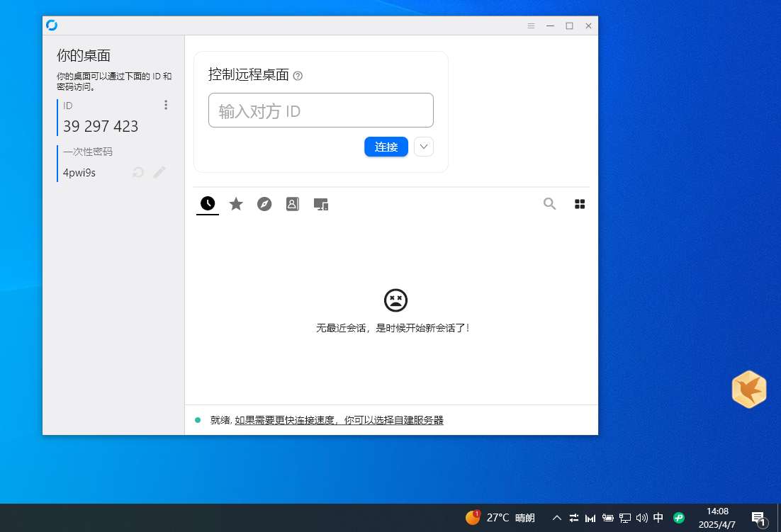Click the sad face no-sessions icon
This screenshot has height=532, width=781.
(x=396, y=300)
